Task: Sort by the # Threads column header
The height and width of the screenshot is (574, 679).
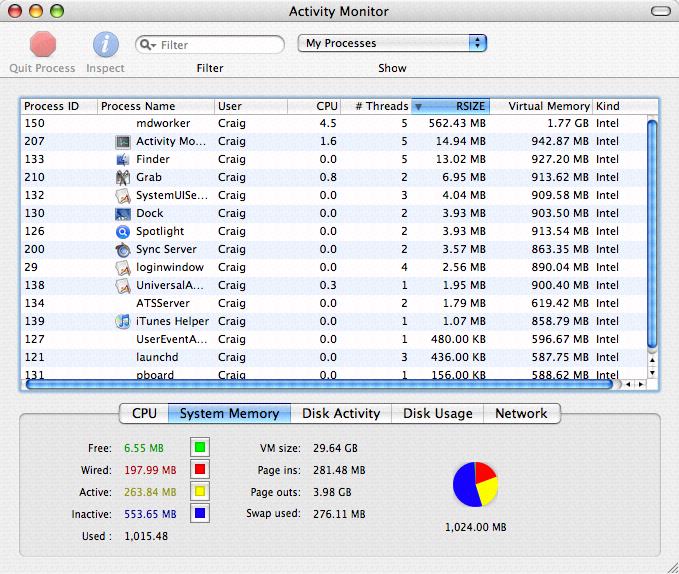Action: (x=376, y=106)
